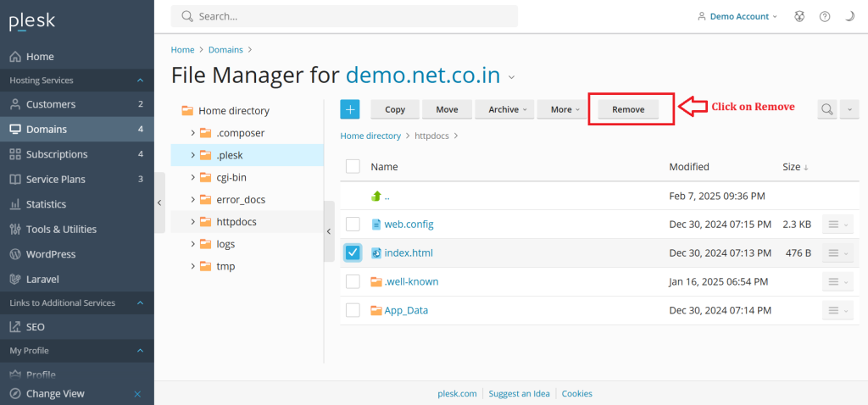This screenshot has height=405, width=868.
Task: Collapse Links to Additional Services section
Action: [140, 302]
